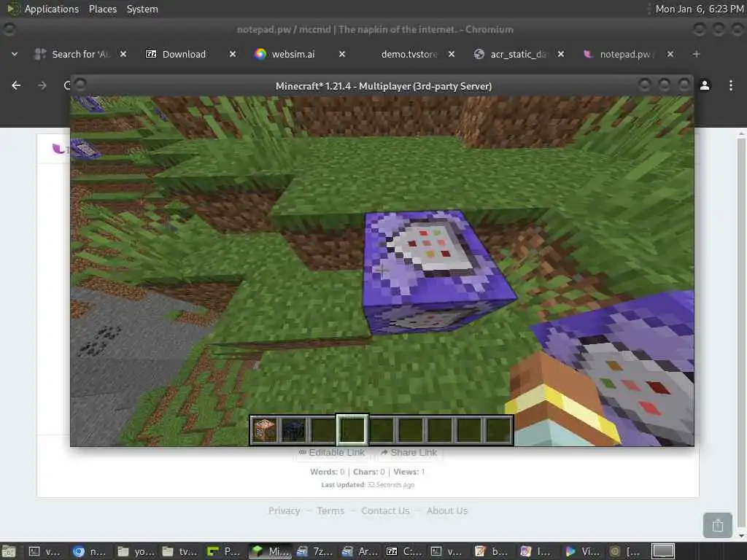Select the first hotbar slot with brown block
Viewport: 747px width, 560px height.
pos(264,429)
